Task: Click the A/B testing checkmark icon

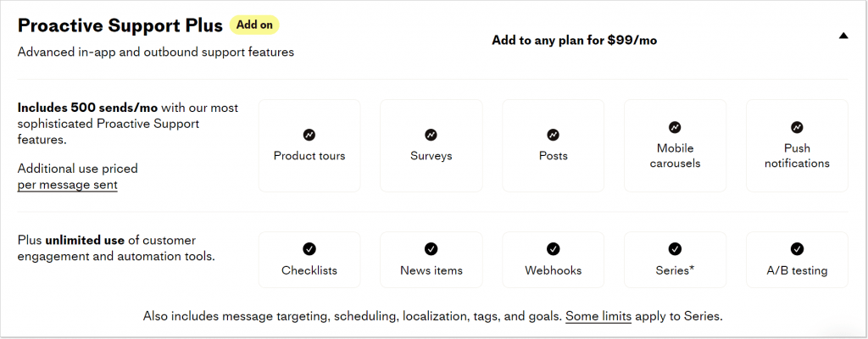Action: (x=797, y=248)
